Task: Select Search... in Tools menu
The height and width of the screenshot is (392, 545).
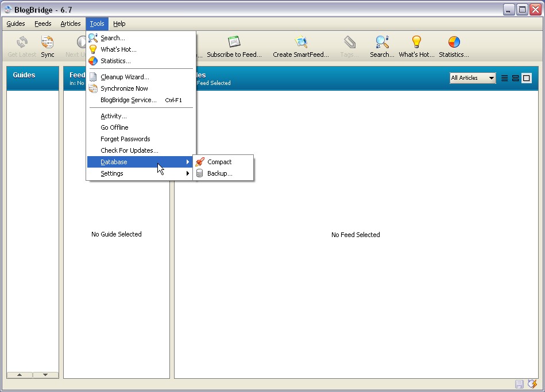Action: [x=141, y=38]
